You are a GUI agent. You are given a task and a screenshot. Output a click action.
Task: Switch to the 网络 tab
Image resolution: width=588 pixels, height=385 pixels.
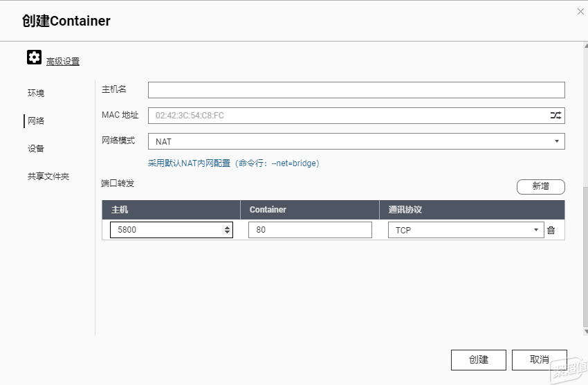[36, 120]
